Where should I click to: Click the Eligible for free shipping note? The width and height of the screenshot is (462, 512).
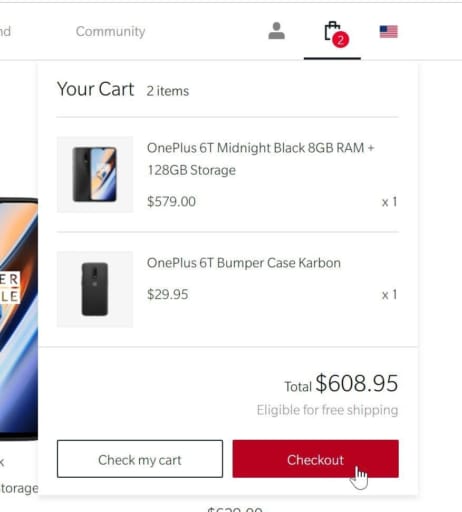[327, 410]
